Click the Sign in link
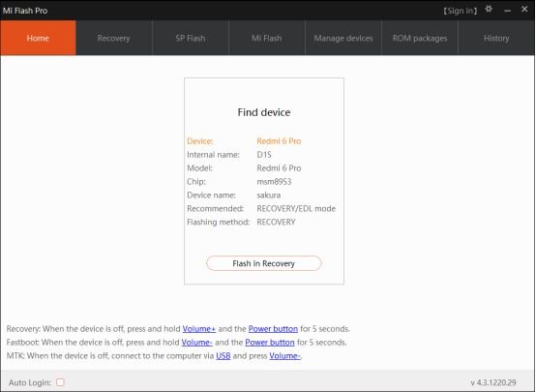This screenshot has width=536, height=392. coord(461,11)
